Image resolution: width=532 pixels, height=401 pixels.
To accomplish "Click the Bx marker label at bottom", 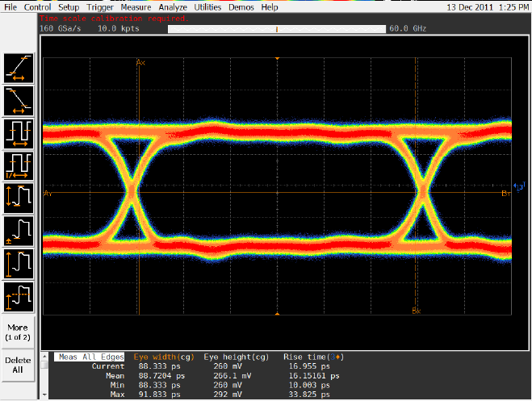I will point(417,311).
